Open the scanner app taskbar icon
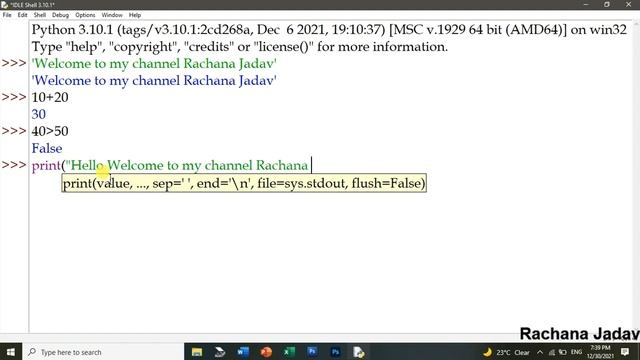Screen dimensions: 640x360 coord(220,352)
